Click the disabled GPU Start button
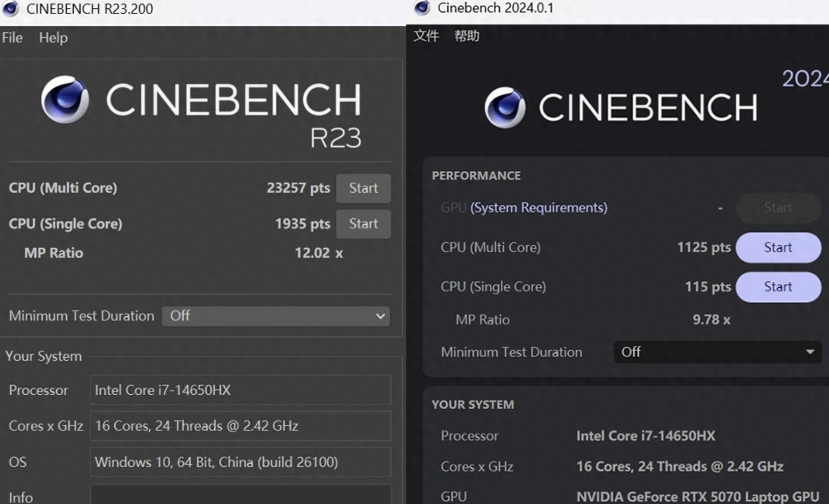The image size is (829, 504). (778, 207)
